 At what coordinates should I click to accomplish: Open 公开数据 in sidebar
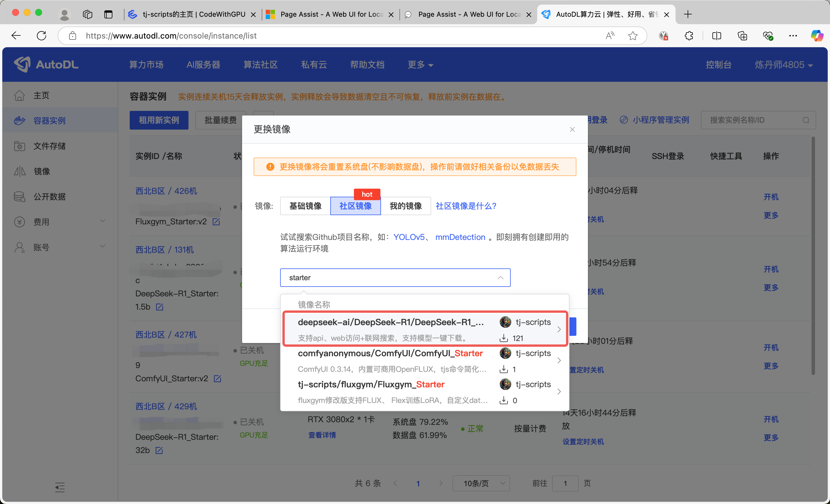[x=60, y=197]
